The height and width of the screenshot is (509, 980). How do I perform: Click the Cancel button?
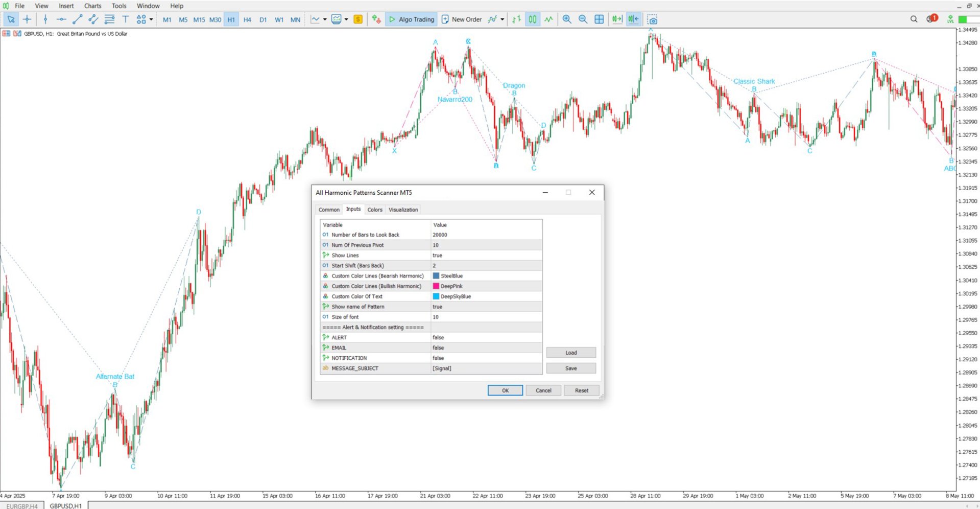(x=543, y=390)
